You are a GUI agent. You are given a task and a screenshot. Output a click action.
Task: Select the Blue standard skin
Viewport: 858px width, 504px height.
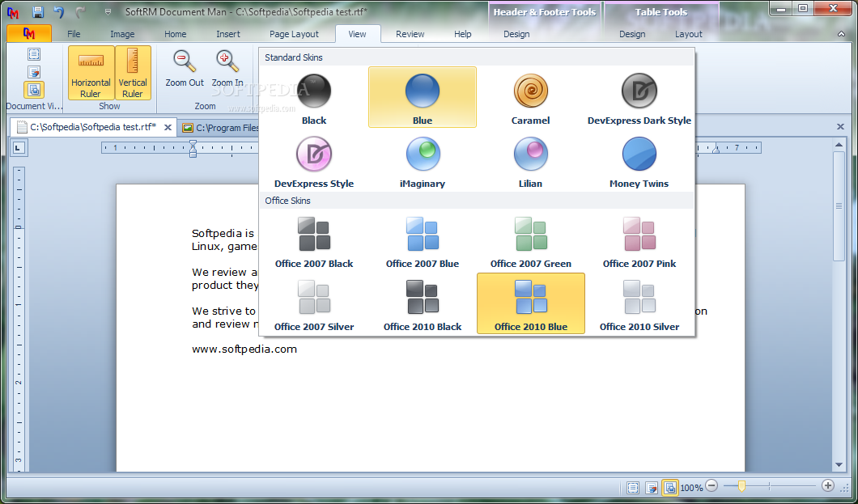tap(422, 97)
